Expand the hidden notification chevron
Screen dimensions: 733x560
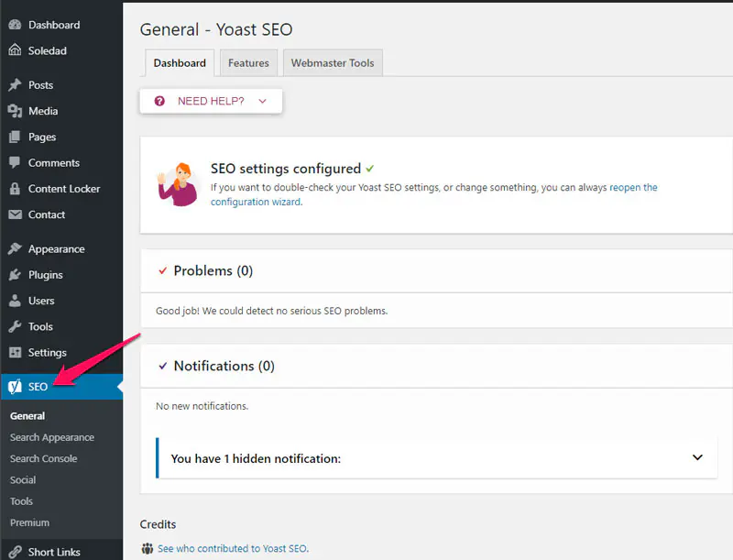(697, 457)
